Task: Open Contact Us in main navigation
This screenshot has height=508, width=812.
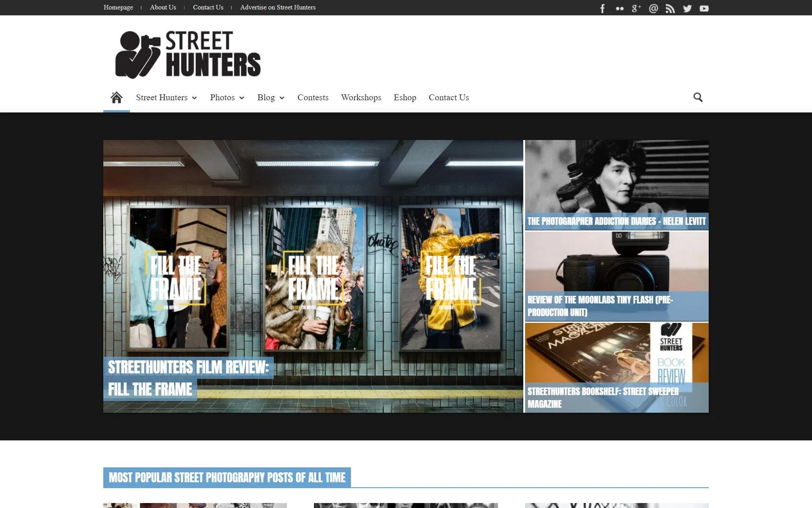Action: (x=449, y=97)
